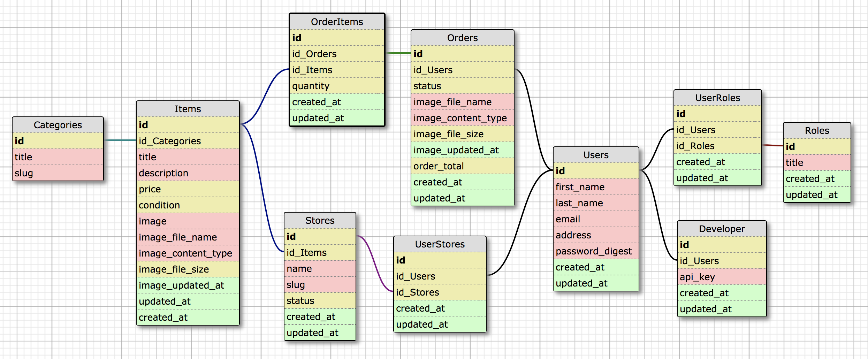Screen dimensions: 868x359
Task: Select id_Users field in Orders table
Action: [x=463, y=70]
